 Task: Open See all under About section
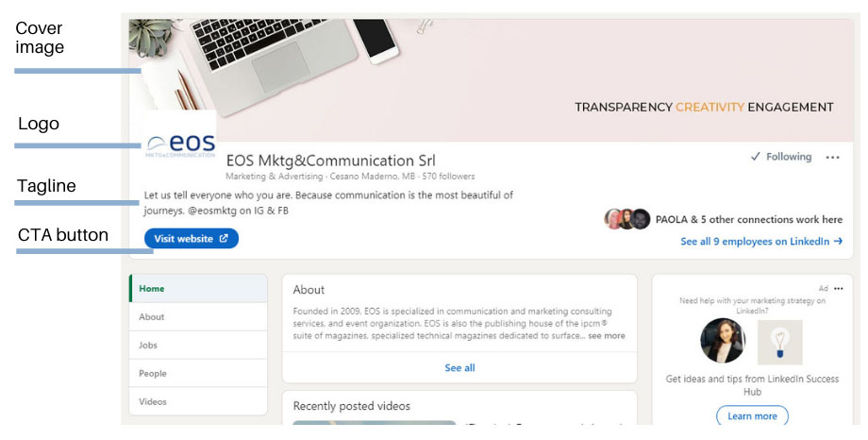pyautogui.click(x=459, y=368)
